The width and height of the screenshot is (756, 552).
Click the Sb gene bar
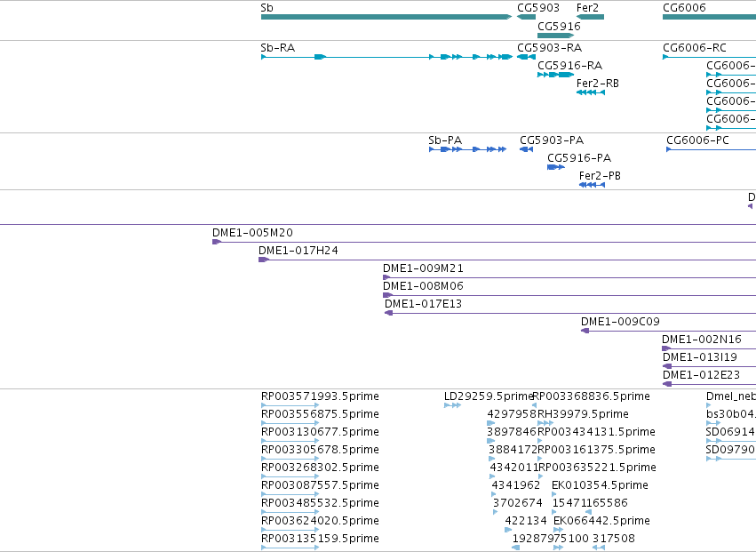click(386, 17)
